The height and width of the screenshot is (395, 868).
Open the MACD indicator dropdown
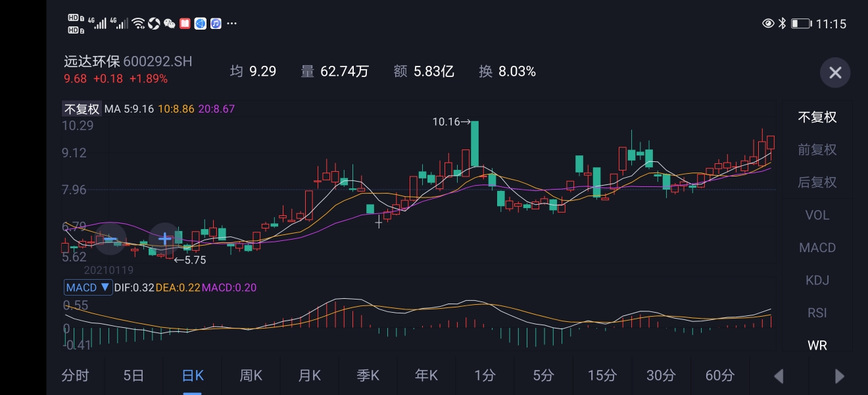[88, 287]
